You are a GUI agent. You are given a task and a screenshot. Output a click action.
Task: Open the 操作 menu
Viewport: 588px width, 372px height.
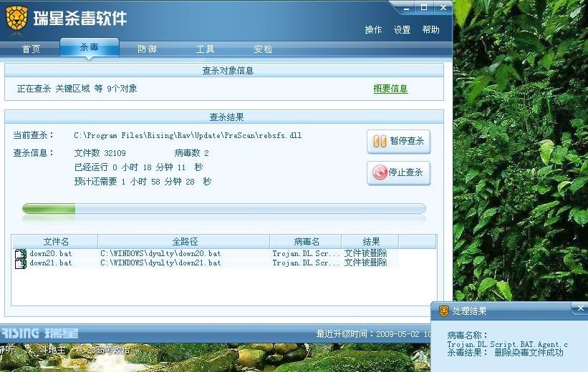[x=373, y=29]
